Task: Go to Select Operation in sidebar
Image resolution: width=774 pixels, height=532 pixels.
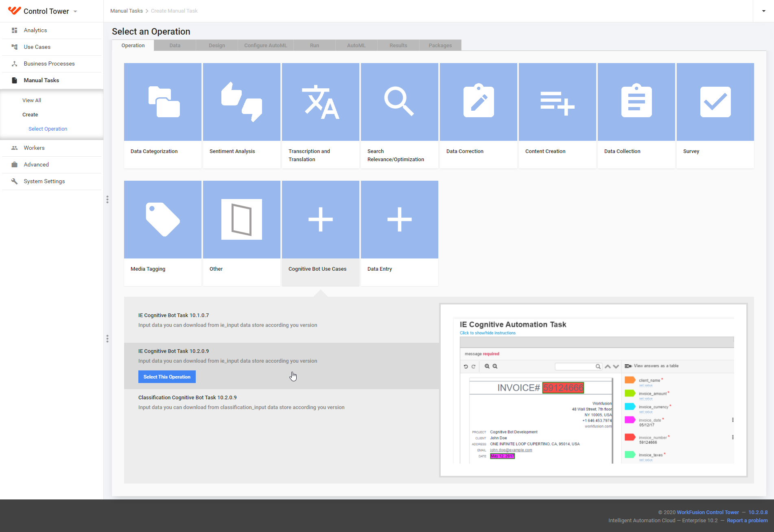Action: [x=48, y=129]
